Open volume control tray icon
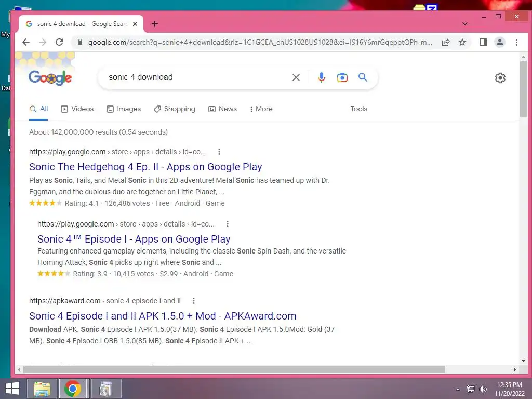 483,389
